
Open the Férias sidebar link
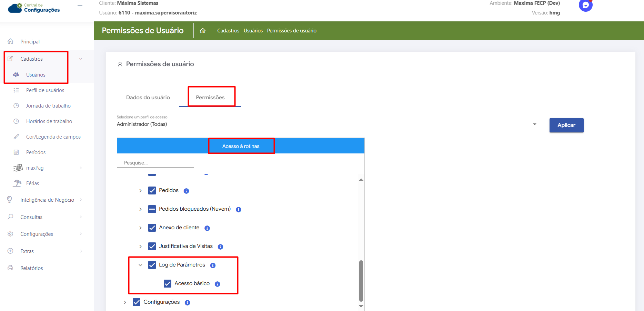coord(33,183)
